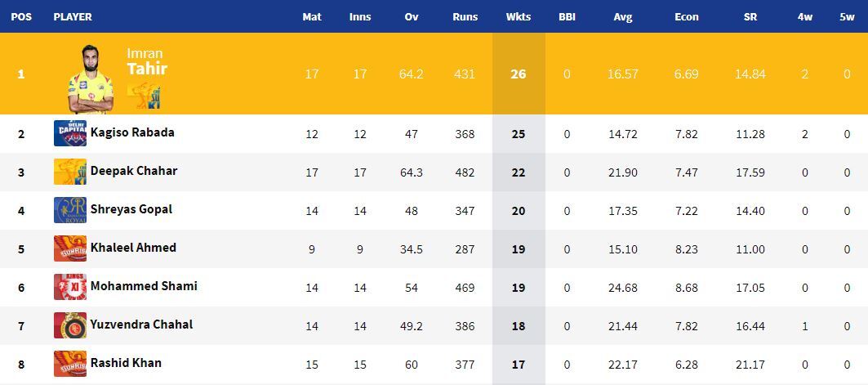The width and height of the screenshot is (868, 385).
Task: Click the Imran Tahir name text
Action: pyautogui.click(x=147, y=61)
